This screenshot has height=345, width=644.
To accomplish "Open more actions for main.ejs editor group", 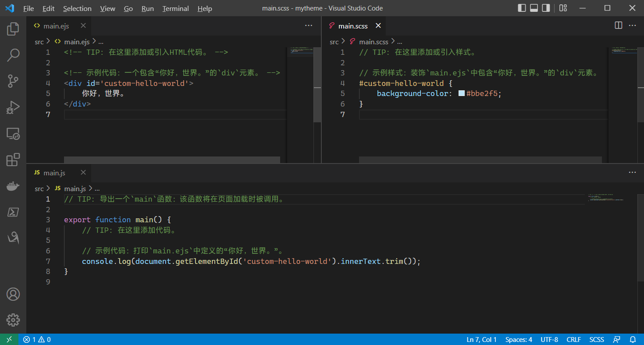I will coord(309,25).
